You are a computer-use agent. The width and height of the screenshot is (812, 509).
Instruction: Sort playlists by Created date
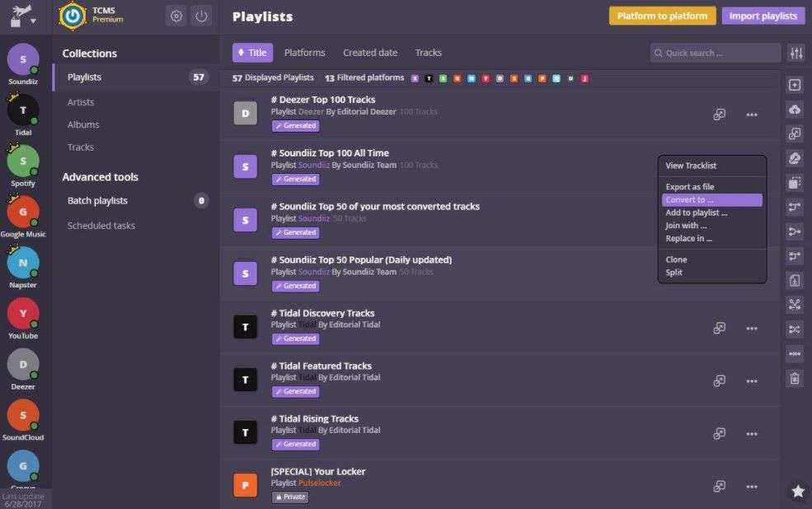click(x=369, y=53)
